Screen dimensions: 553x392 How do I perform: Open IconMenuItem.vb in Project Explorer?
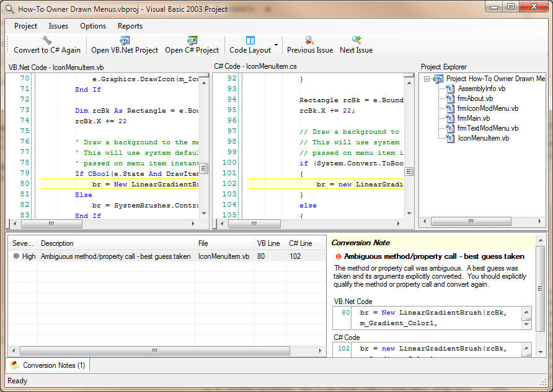click(x=483, y=138)
